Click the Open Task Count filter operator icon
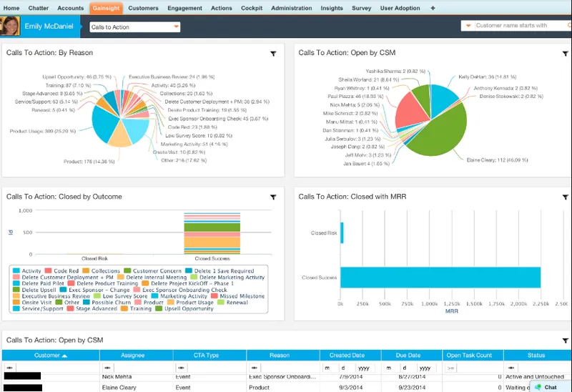This screenshot has height=392, width=572. (450, 368)
